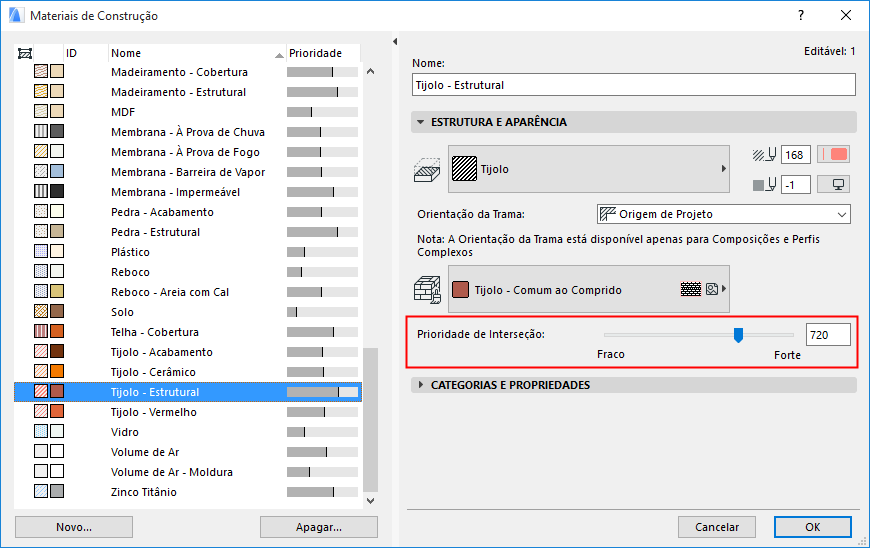870x548 pixels.
Task: Click the hatch icon for Membrana - Impermeável
Action: [x=41, y=191]
